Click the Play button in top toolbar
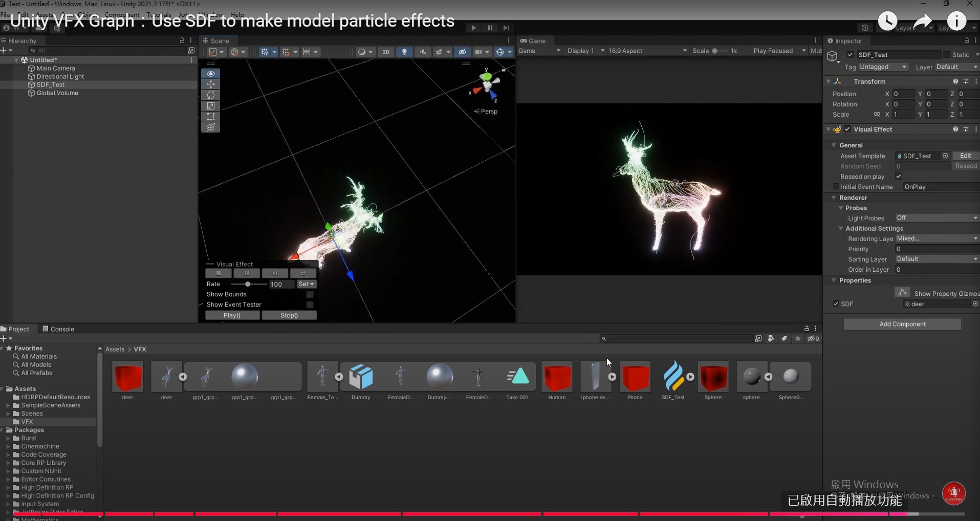The width and height of the screenshot is (980, 521). pos(473,28)
